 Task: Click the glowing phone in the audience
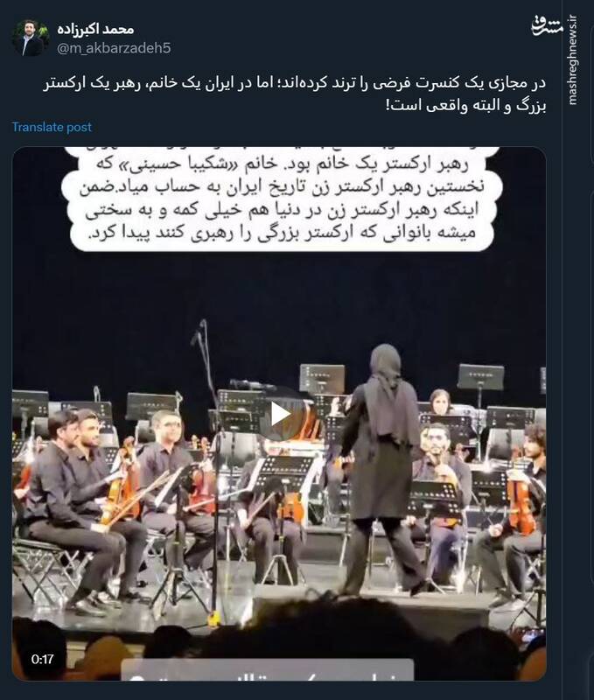point(530,636)
